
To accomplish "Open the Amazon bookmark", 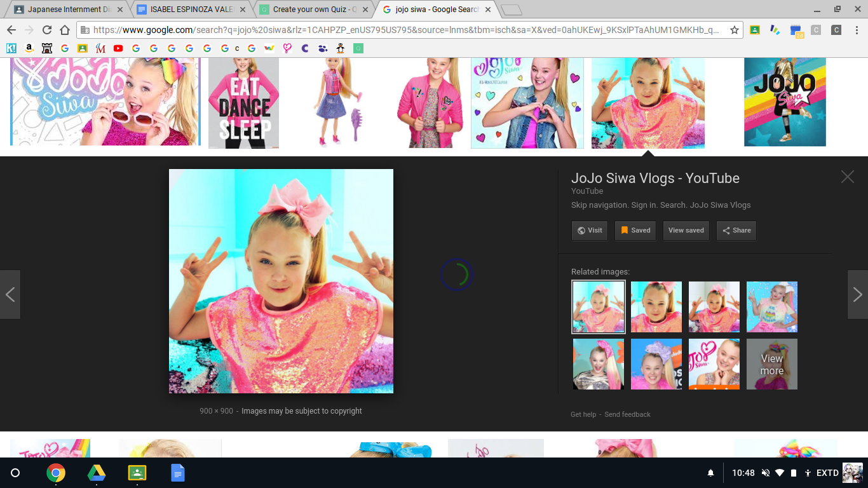I will [x=29, y=48].
